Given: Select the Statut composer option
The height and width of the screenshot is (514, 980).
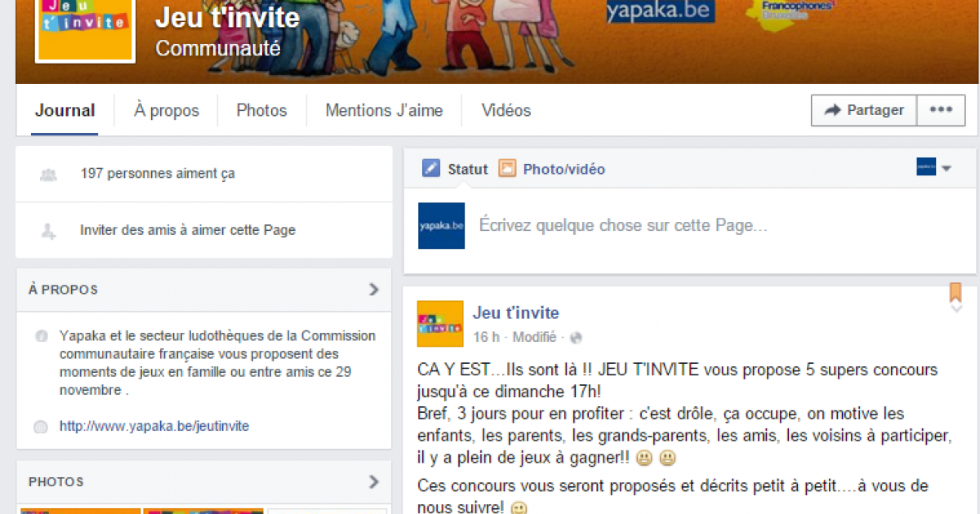Looking at the screenshot, I should [x=455, y=169].
